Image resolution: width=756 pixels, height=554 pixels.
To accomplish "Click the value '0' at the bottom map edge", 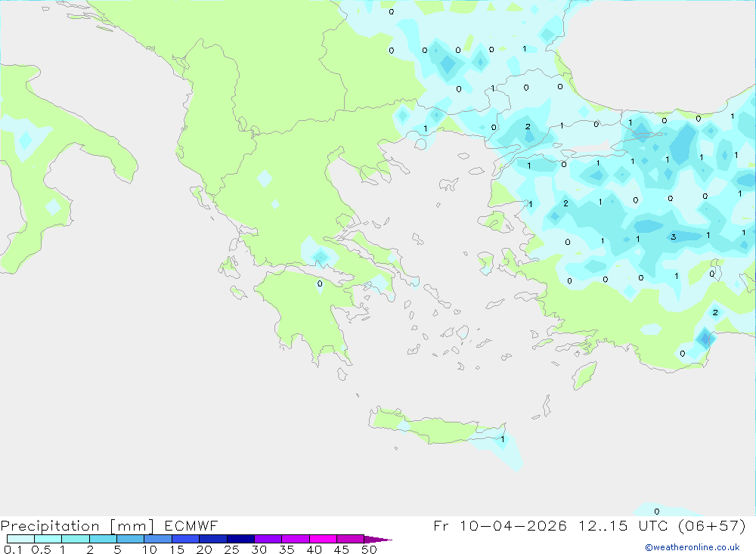I will click(657, 511).
